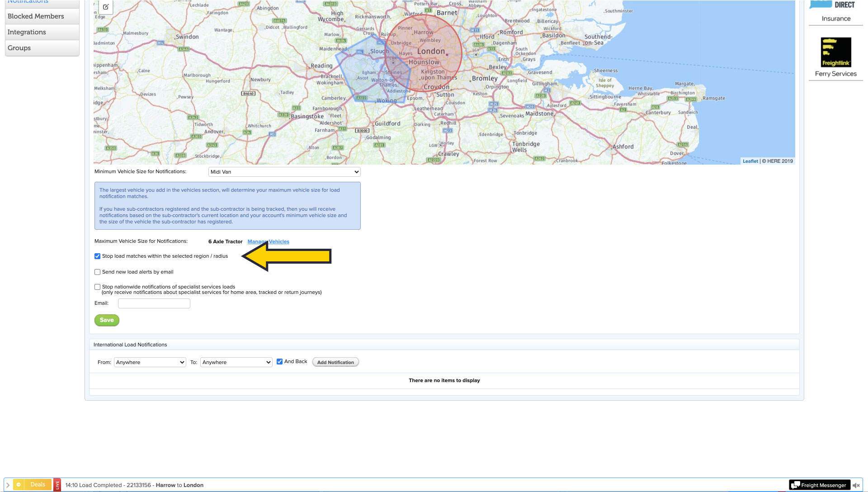Follow the Manage Vehicles link
This screenshot has height=492, width=868.
[268, 241]
